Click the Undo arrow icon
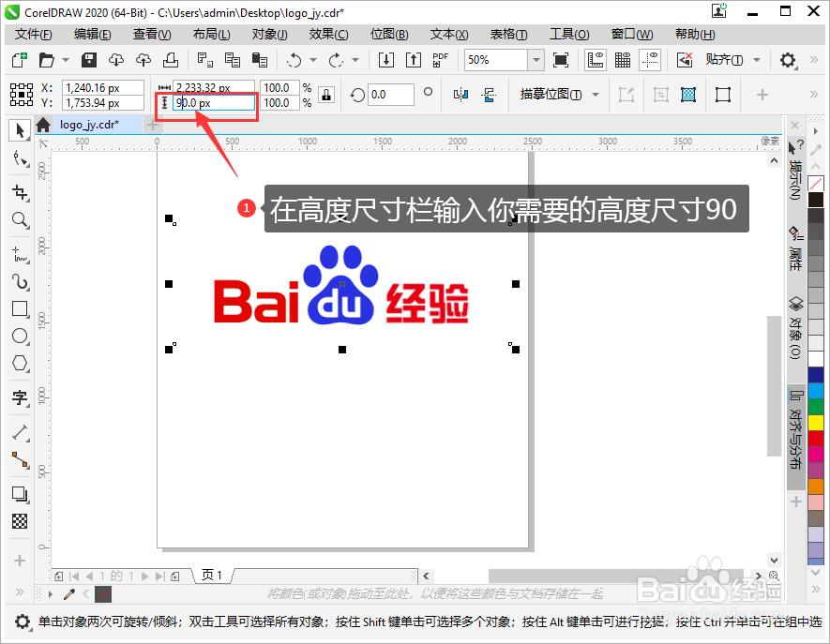Image resolution: width=830 pixels, height=644 pixels. click(x=294, y=60)
